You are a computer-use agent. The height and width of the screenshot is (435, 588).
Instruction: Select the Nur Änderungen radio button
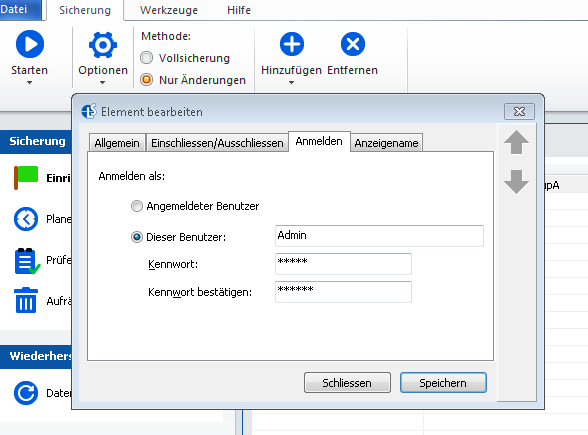146,80
